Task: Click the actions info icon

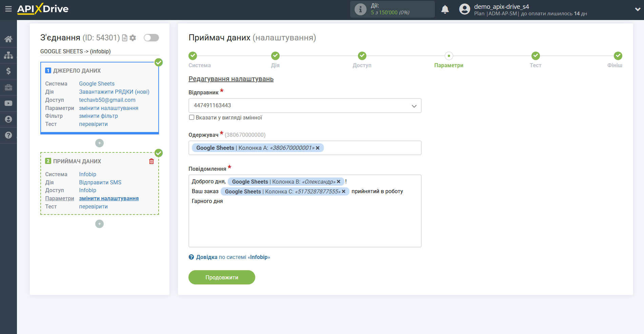Action: tap(360, 9)
